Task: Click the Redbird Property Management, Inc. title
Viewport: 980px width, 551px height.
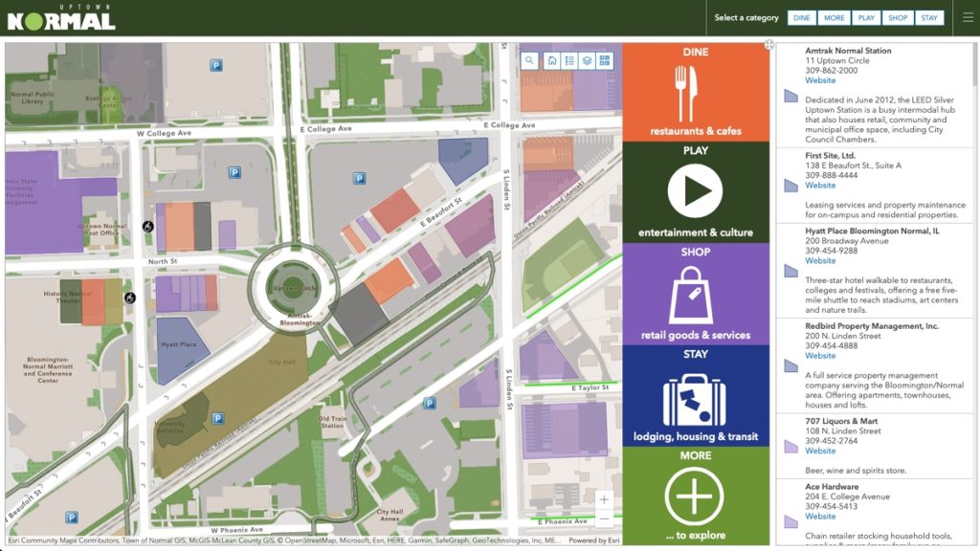Action: pos(872,326)
